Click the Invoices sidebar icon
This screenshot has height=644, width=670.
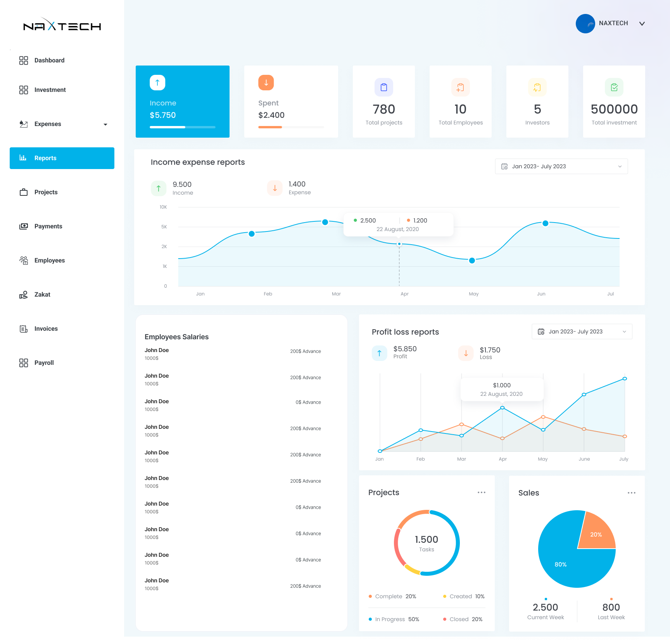[x=23, y=328]
